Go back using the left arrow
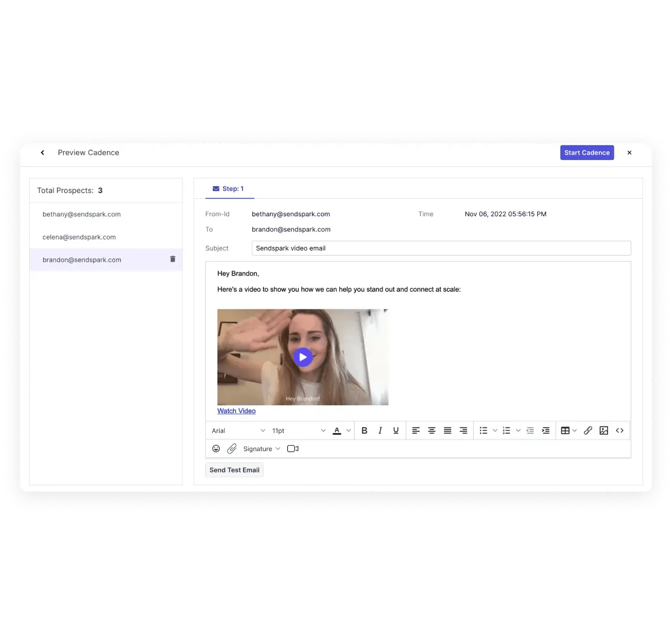Image resolution: width=672 pixels, height=633 pixels. click(x=42, y=152)
